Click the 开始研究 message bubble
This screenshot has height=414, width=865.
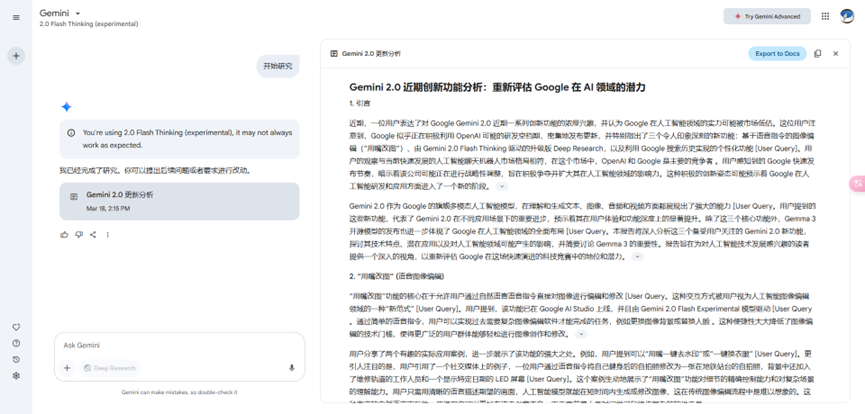tap(277, 66)
